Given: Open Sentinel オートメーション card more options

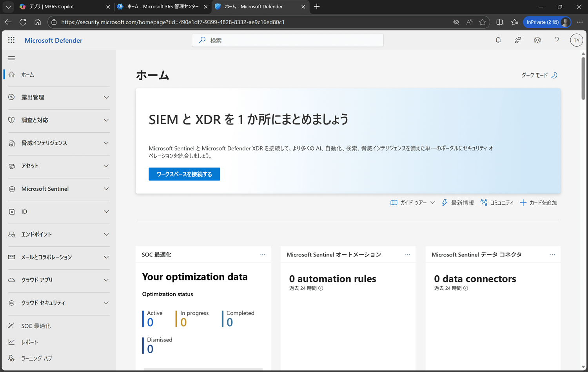Looking at the screenshot, I should [x=408, y=255].
